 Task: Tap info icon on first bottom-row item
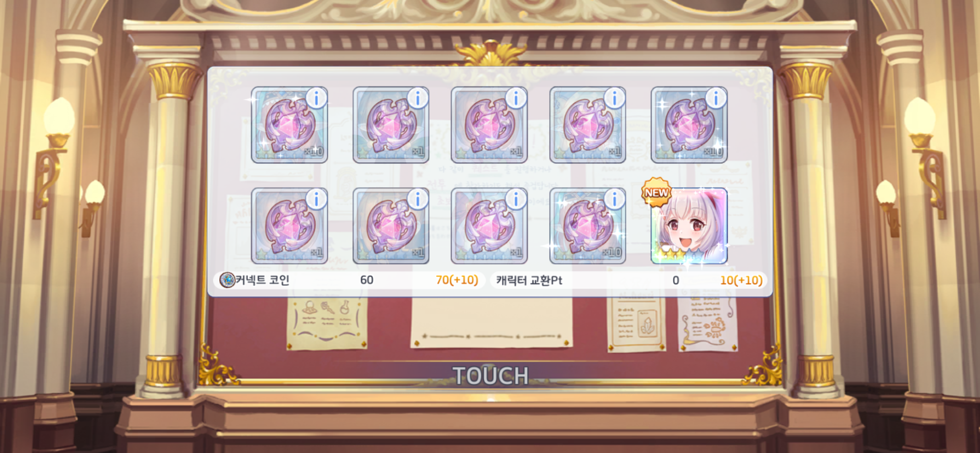click(317, 199)
